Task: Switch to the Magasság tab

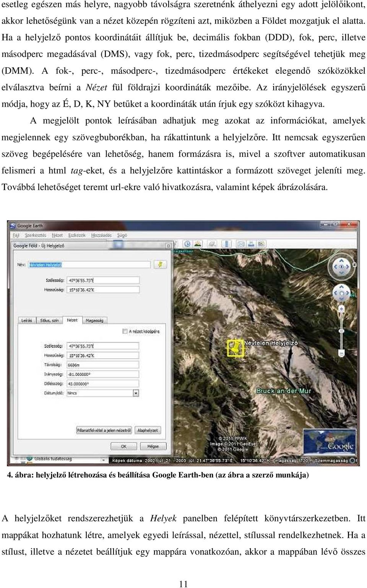Action: [95, 321]
